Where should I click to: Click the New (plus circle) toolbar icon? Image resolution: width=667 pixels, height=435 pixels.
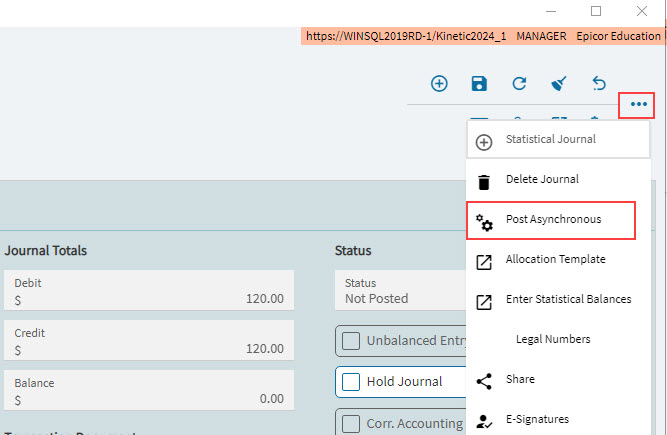pyautogui.click(x=439, y=83)
